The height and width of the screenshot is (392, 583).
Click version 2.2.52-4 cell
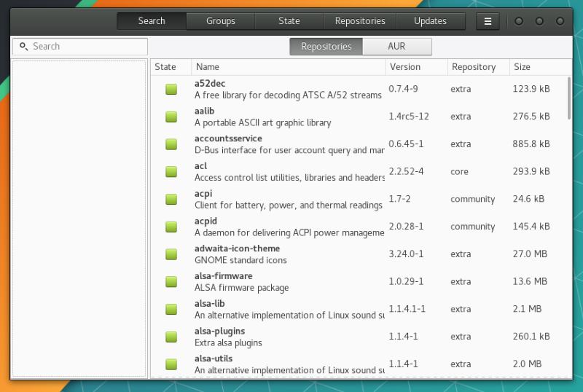tap(406, 171)
